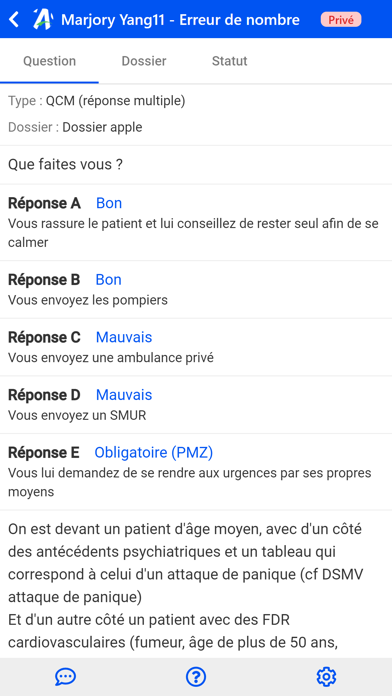Select the 'Vous envoyez un SMUR' answer
Viewport: 392px width, 696px height.
click(77, 415)
